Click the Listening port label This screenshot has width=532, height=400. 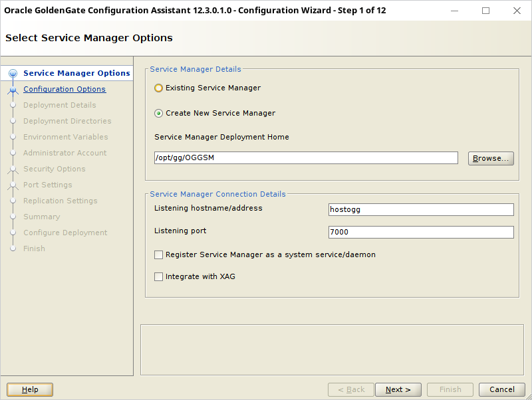click(x=180, y=231)
